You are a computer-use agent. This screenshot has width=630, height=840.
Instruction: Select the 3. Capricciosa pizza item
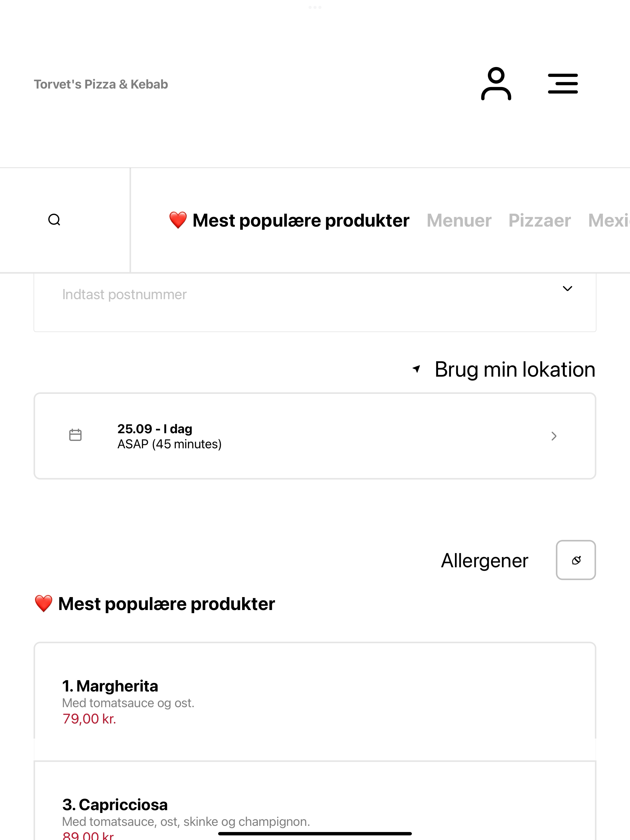click(x=315, y=801)
